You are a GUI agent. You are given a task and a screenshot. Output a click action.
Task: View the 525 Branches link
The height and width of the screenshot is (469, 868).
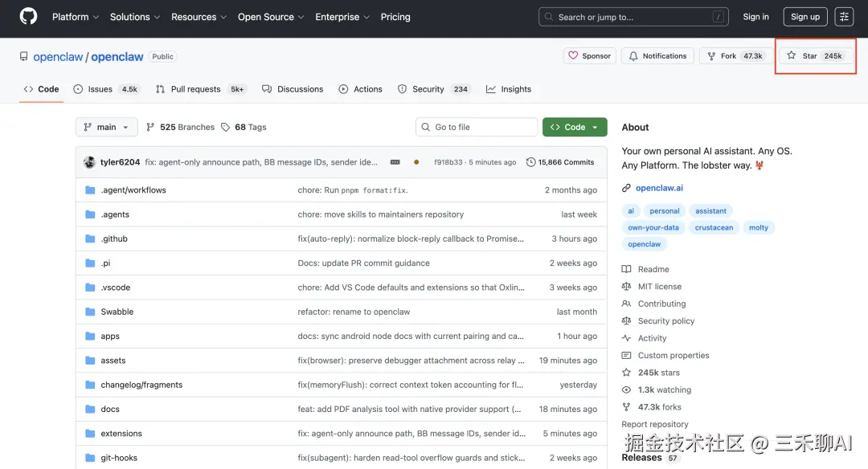coord(181,127)
